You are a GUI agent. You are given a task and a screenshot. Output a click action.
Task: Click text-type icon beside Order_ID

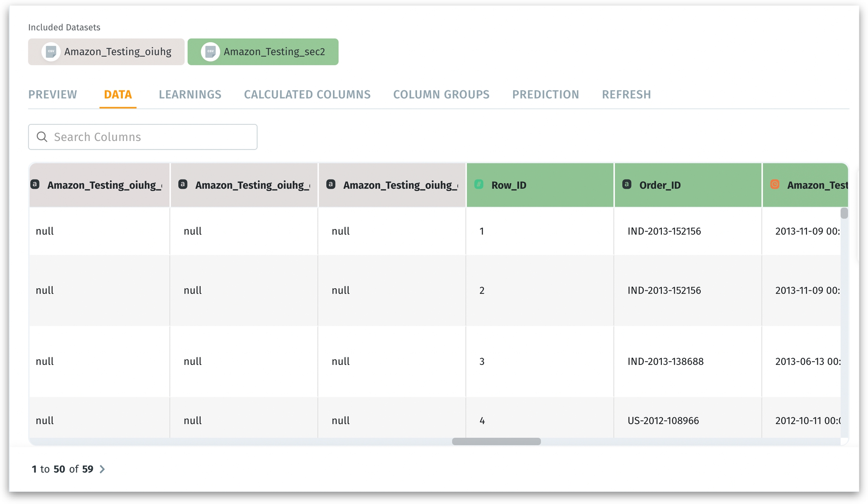click(627, 184)
